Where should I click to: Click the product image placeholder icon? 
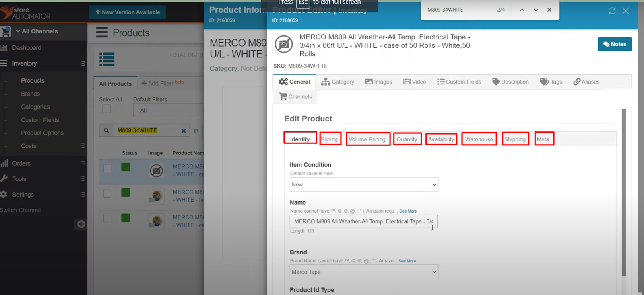tap(284, 44)
